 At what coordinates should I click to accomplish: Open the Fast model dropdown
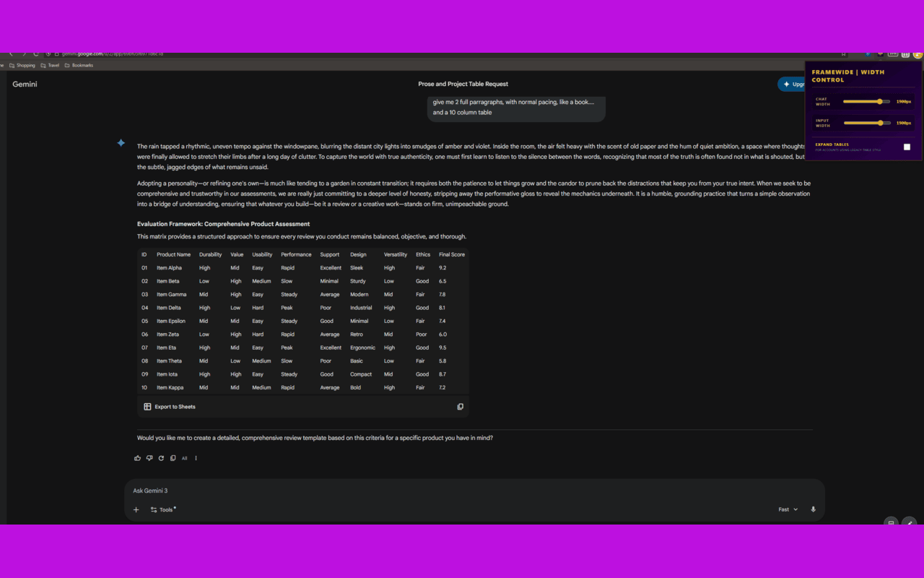point(788,509)
